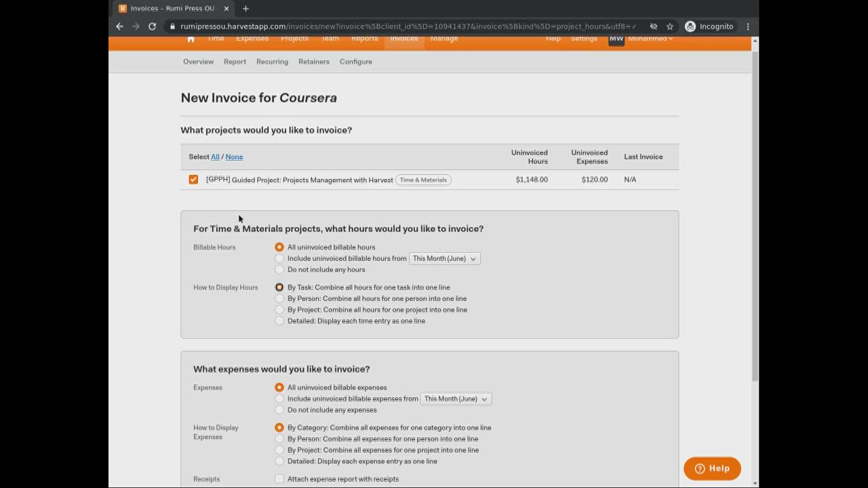Go to Time in top navigation

(x=216, y=39)
